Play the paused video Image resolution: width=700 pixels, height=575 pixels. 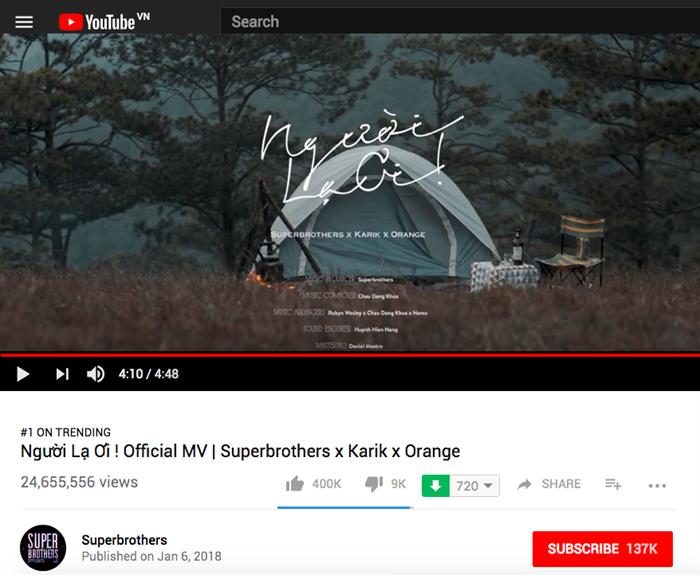(x=23, y=374)
